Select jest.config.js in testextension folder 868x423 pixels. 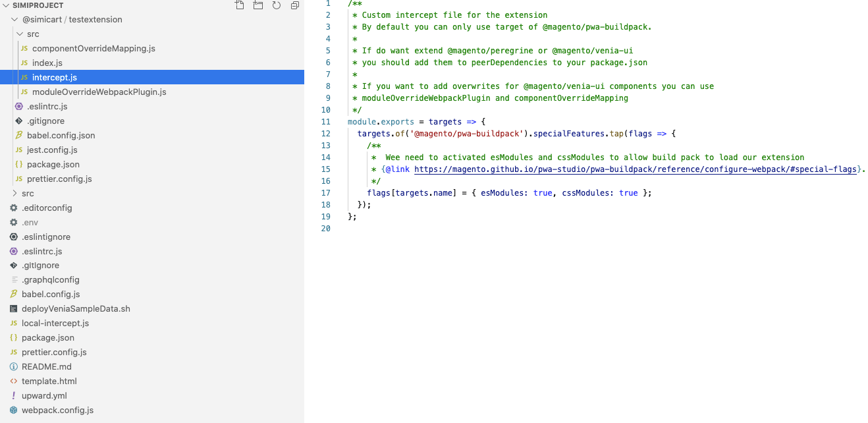click(x=52, y=150)
